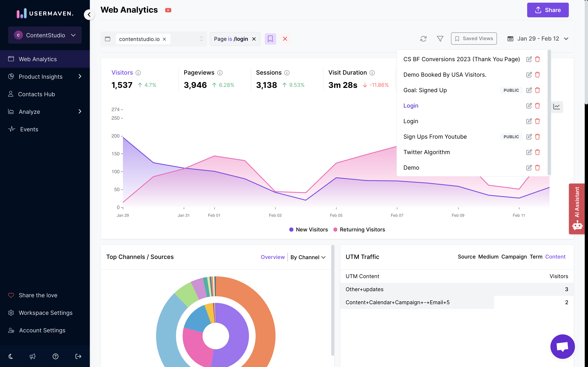The image size is (588, 367).
Task: Collapse the sidebar with the arrow
Action: 89,14
